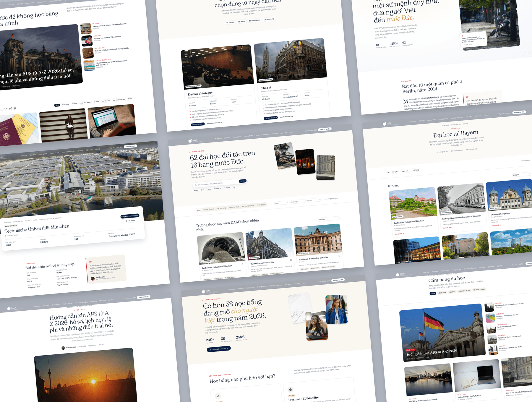This screenshot has width=532, height=402.
Task: Click the Trường đại học breadcrumb on the Bayern page
Action: [456, 124]
